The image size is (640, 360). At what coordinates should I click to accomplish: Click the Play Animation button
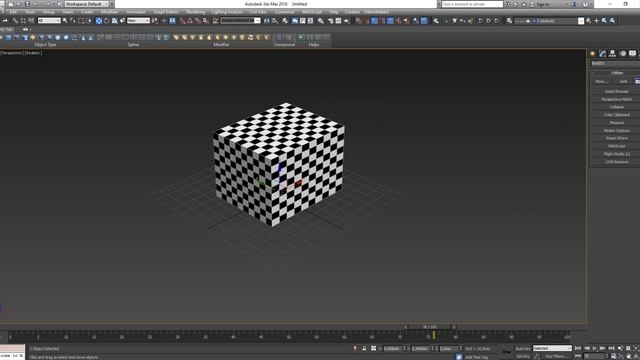coord(595,348)
